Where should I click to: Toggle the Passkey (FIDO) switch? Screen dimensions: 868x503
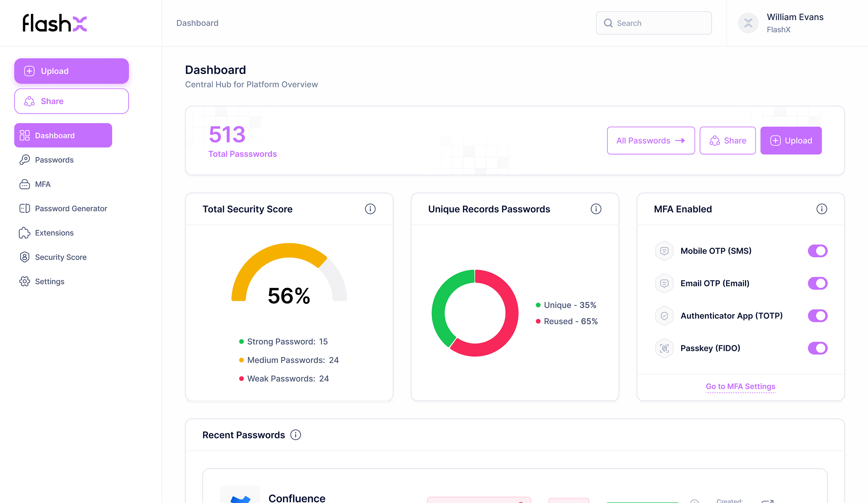coord(818,348)
